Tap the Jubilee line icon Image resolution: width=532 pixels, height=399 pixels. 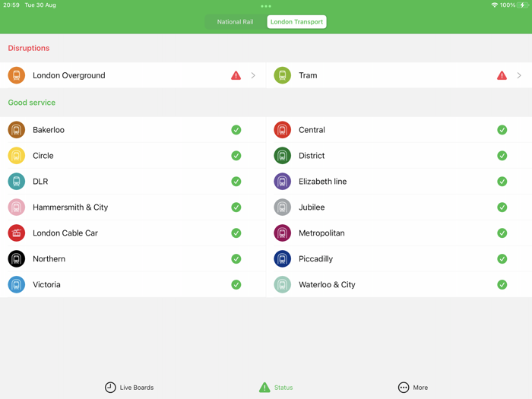[282, 207]
